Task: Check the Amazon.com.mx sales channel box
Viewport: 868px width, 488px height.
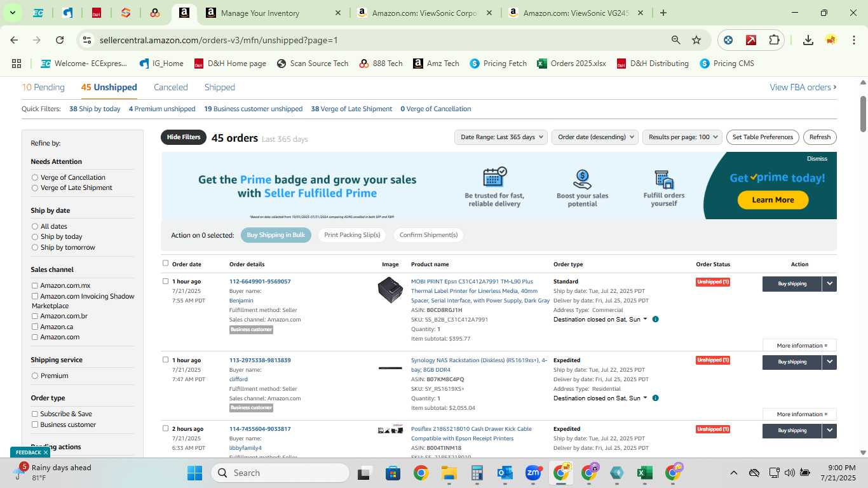Action: 35,286
